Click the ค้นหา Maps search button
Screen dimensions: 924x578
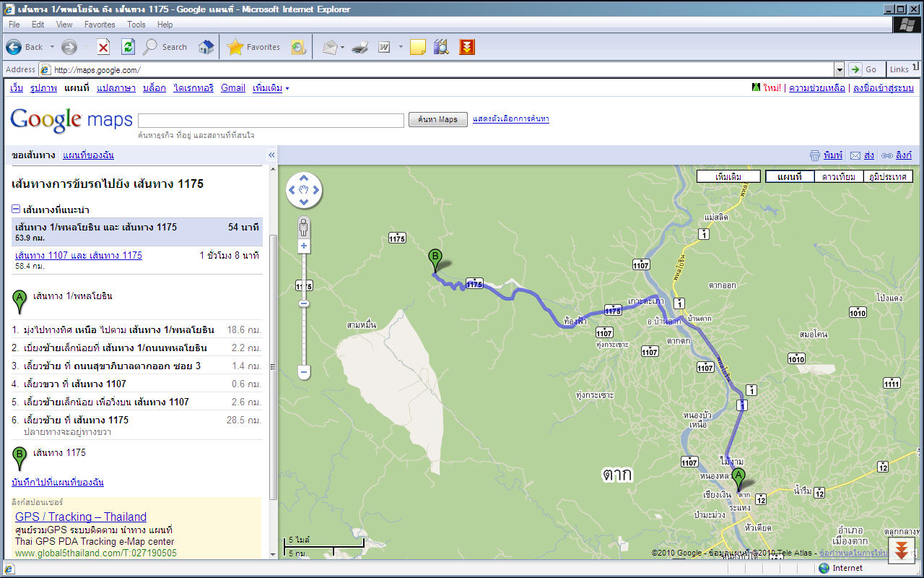pos(437,119)
